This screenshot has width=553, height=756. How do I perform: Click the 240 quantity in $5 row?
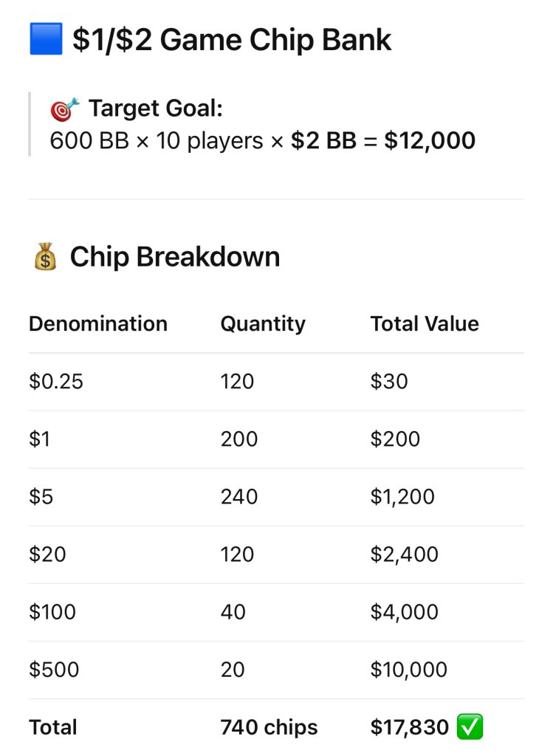(239, 496)
